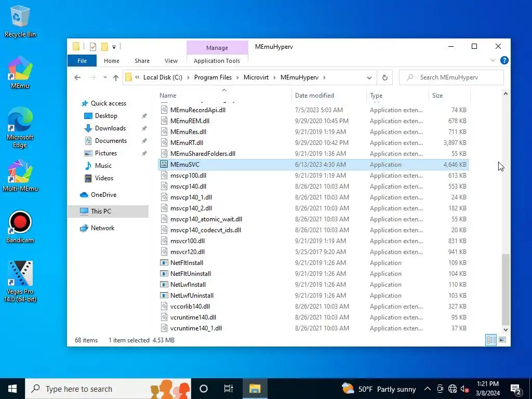Refresh the MEmuHyperv folder view

point(385,77)
